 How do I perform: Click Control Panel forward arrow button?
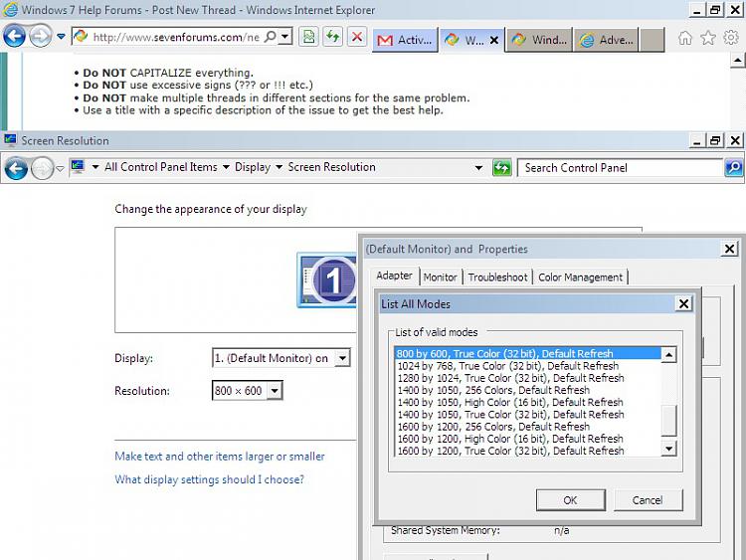[43, 168]
